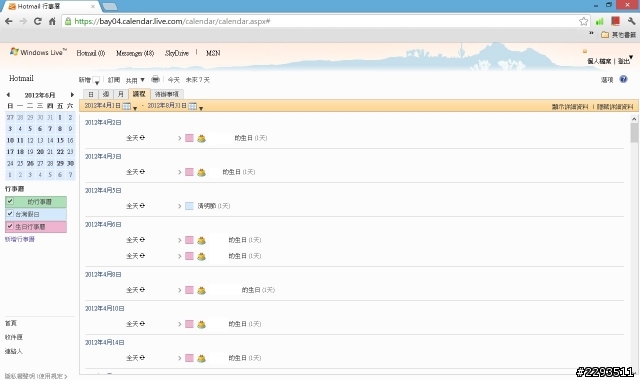Open SkyDrive from the header
Viewport: 640px width, 380px height.
click(177, 53)
